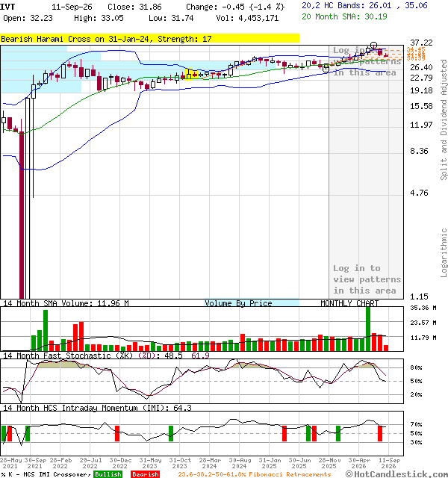Click the 20 Month SMA value label
Image resolution: width=448 pixels, height=478 pixels.
344,16
